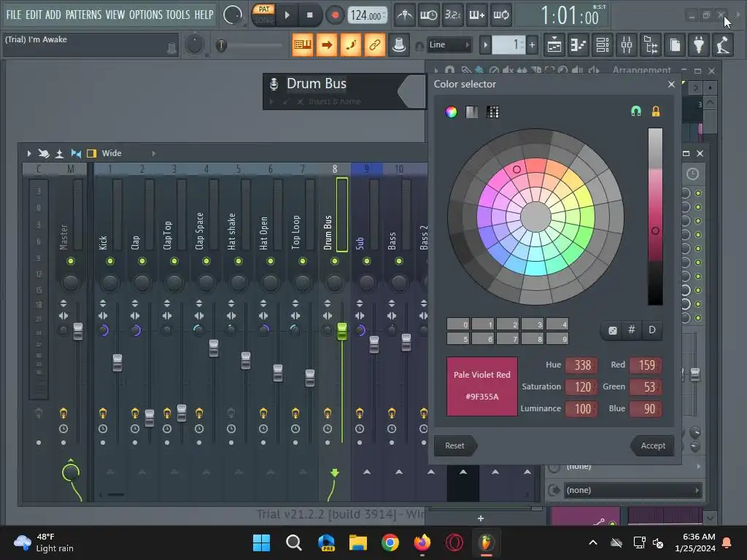Viewport: 747px width, 560px height.
Task: Open the VIEW menu
Action: (x=115, y=15)
